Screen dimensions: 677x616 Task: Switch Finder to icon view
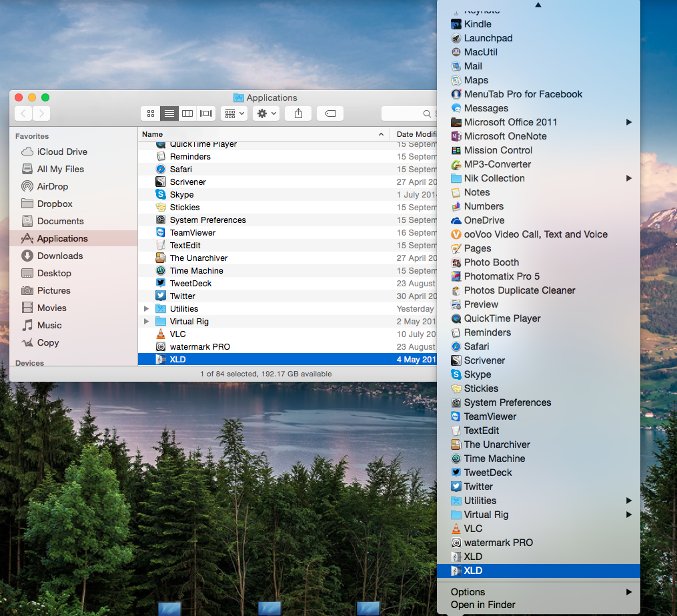click(150, 113)
